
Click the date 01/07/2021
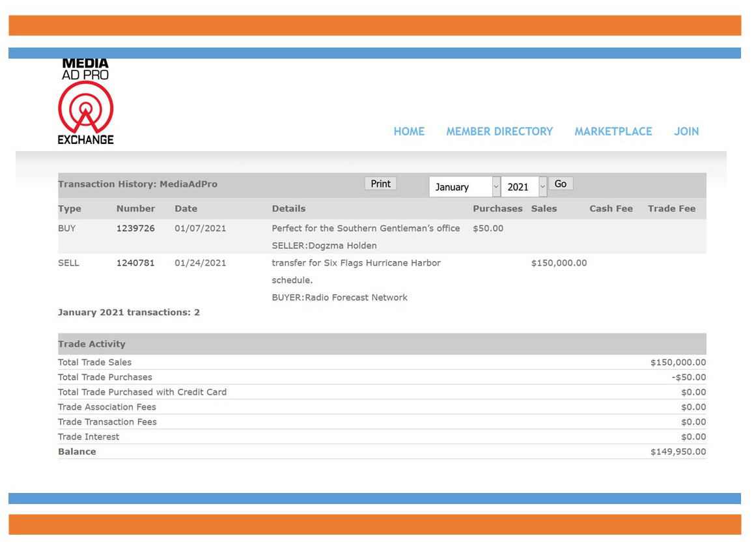[x=200, y=229]
